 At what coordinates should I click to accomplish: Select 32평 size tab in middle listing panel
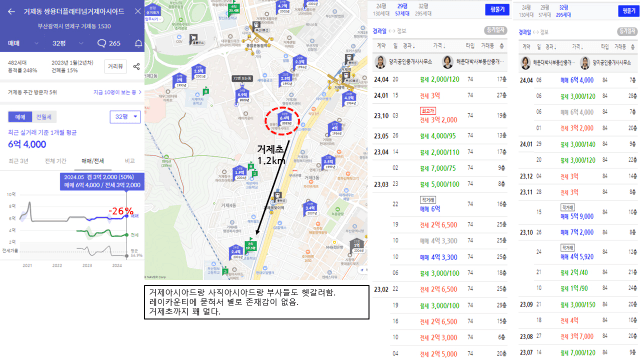coord(423,10)
